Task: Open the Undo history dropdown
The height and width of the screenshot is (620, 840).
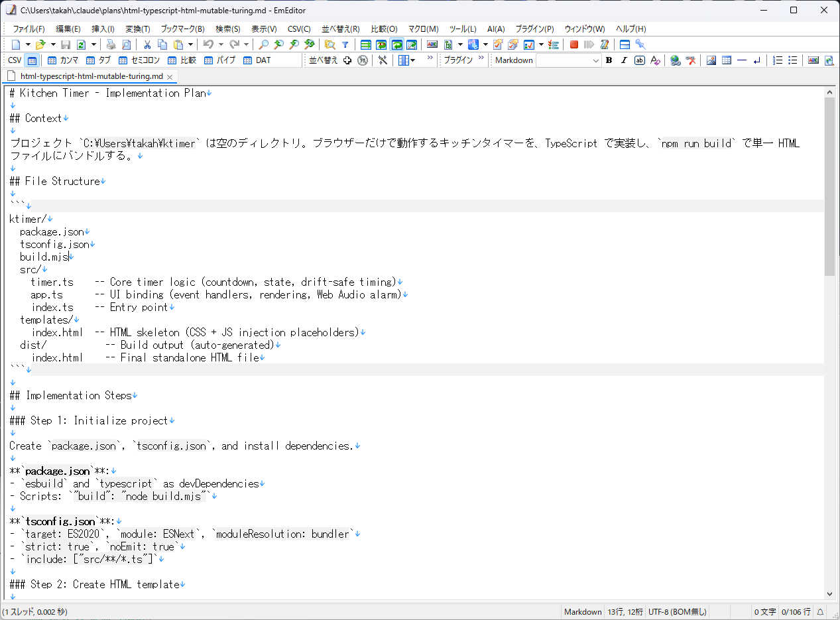Action: [x=220, y=44]
